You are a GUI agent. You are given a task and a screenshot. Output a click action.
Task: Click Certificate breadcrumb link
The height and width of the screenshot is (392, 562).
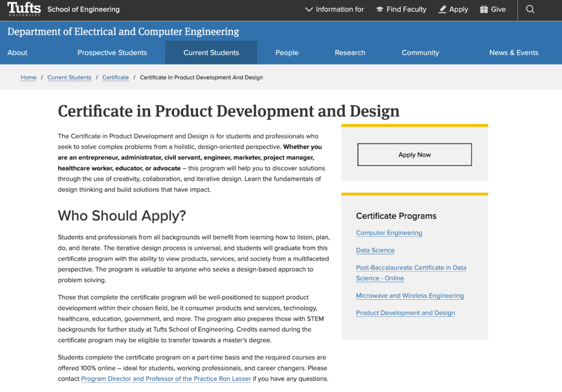(115, 77)
